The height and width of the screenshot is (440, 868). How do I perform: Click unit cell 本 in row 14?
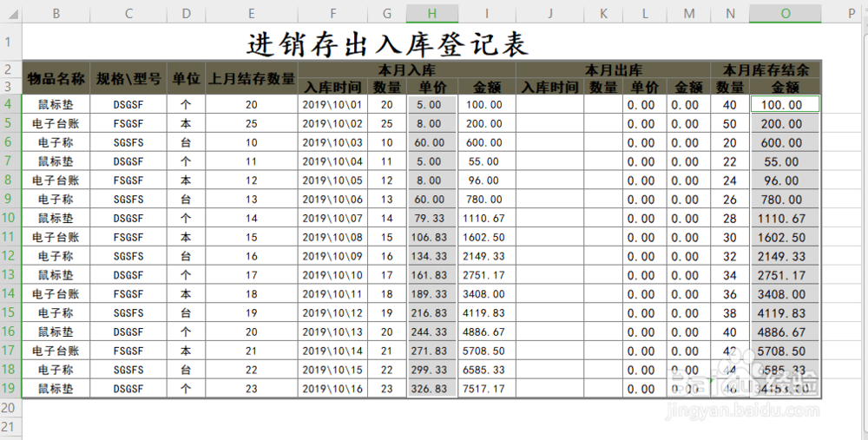(186, 294)
